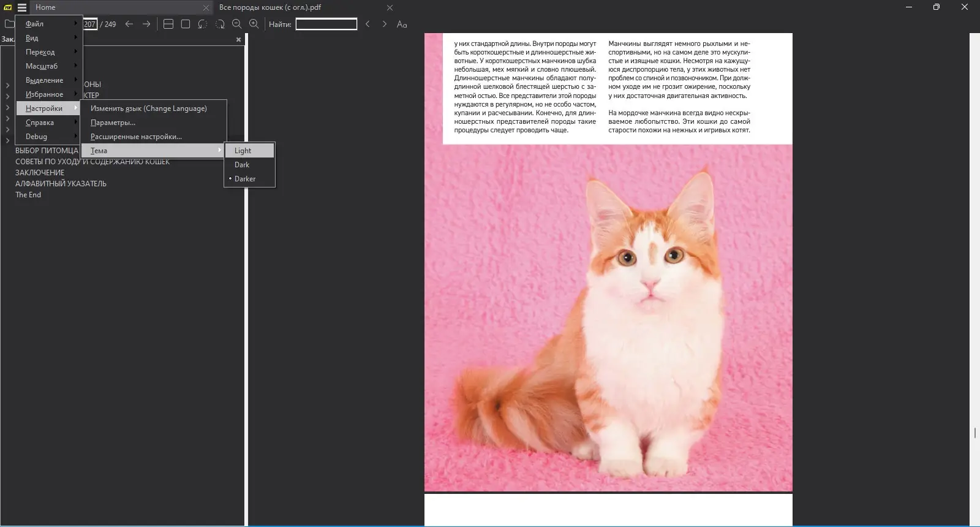This screenshot has width=980, height=527.
Task: Click the hamburger menu icon
Action: pyautogui.click(x=22, y=7)
